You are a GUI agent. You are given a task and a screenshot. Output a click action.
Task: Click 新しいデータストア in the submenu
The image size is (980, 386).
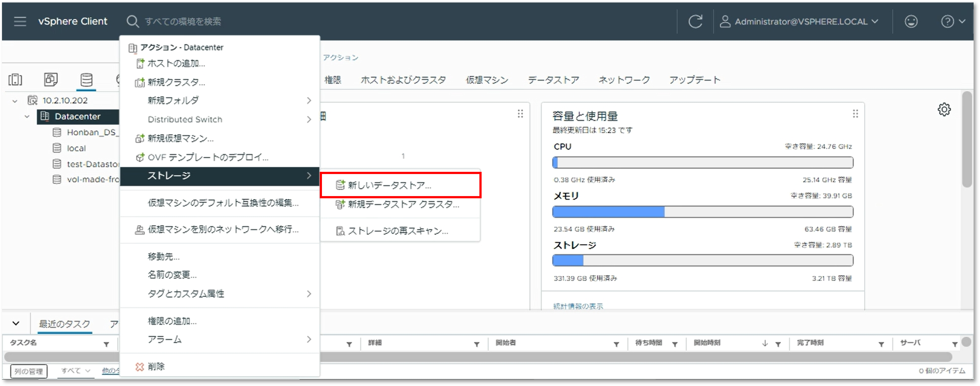point(401,185)
